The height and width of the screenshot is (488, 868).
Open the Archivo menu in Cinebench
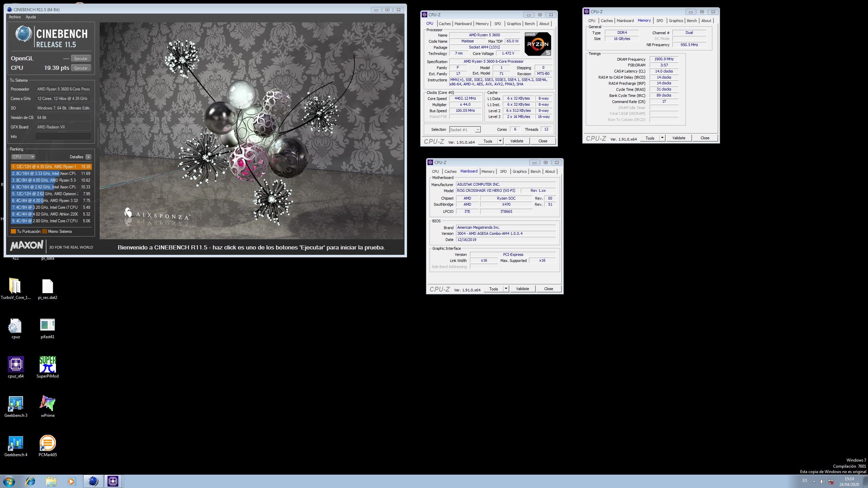[x=15, y=17]
